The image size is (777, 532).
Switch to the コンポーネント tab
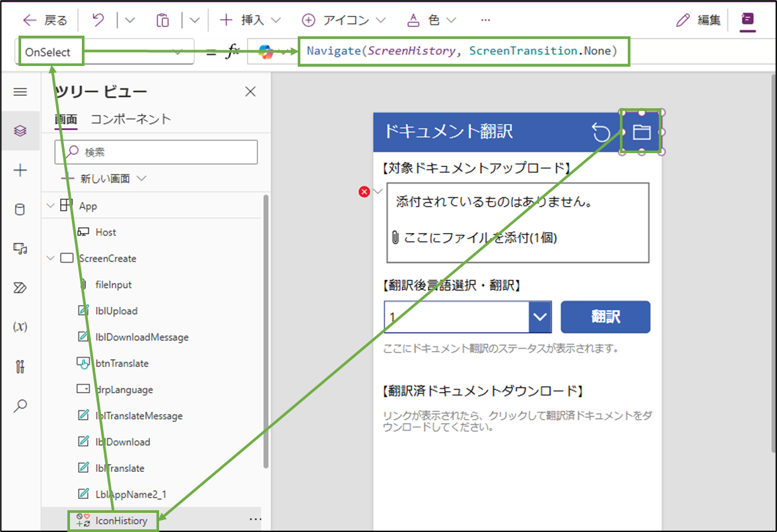(x=131, y=119)
